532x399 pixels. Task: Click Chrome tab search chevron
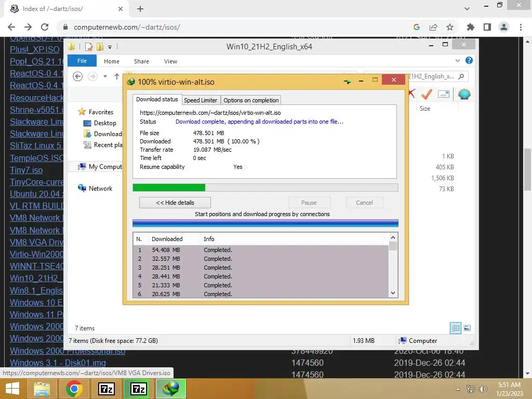point(467,8)
